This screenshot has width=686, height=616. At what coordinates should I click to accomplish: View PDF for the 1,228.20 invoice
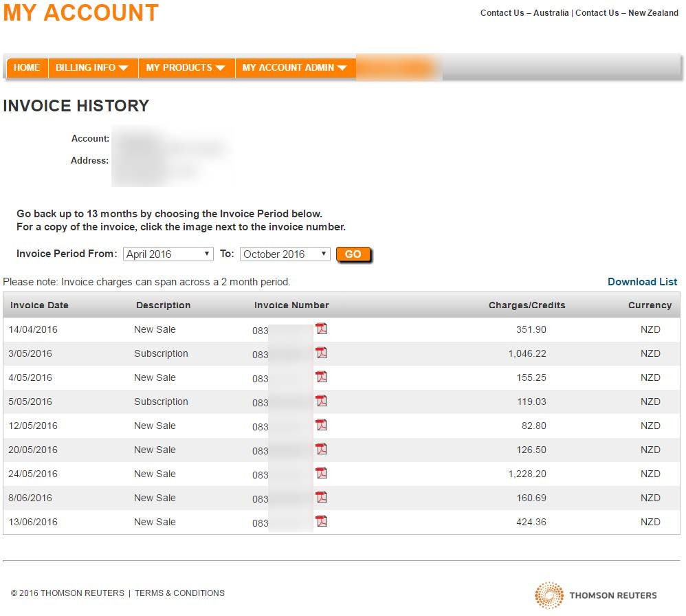321,473
